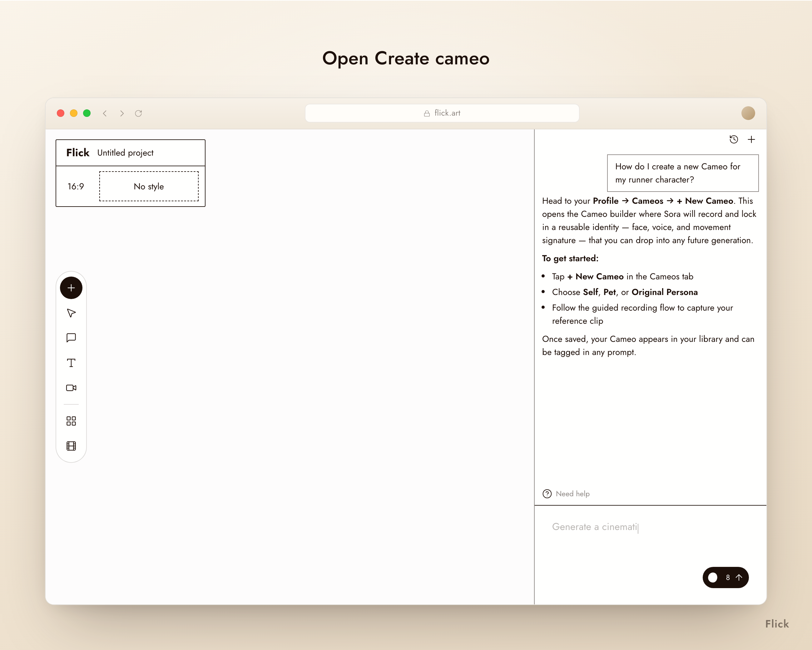Reload the page in browser

point(139,113)
